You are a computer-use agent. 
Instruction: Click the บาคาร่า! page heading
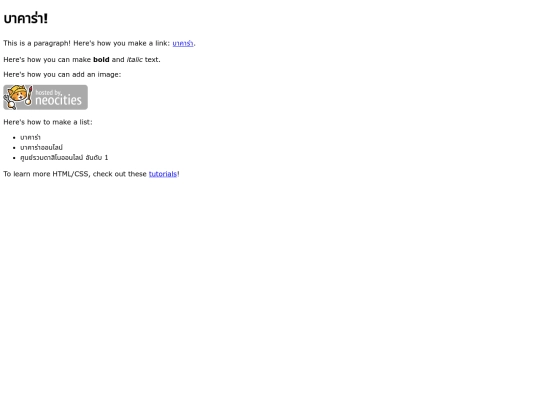(x=25, y=18)
